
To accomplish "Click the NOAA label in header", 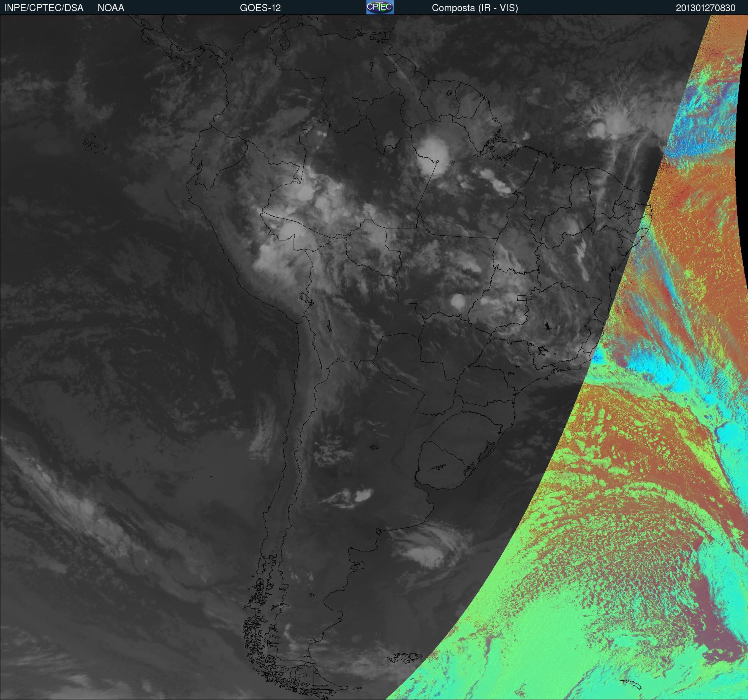I will point(111,8).
